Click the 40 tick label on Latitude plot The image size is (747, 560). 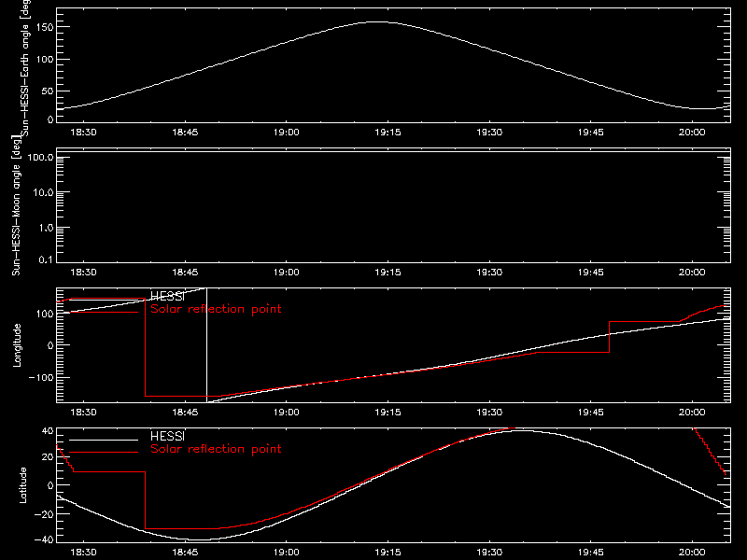click(48, 431)
